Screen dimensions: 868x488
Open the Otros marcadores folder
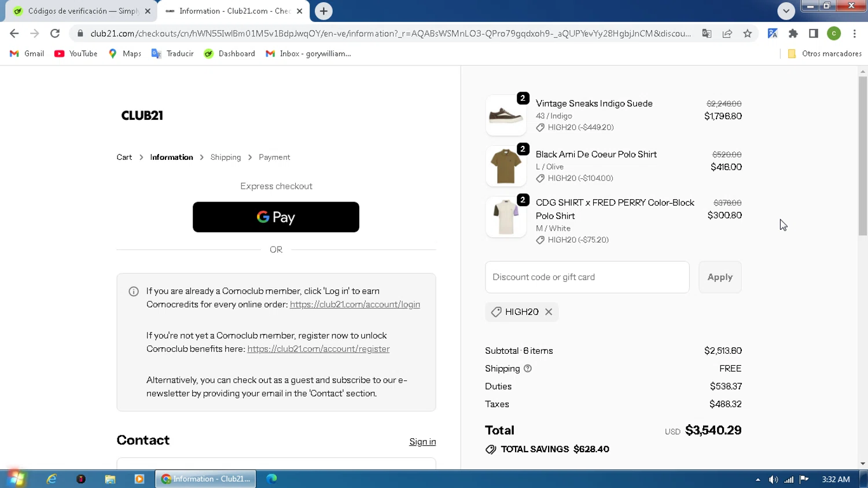click(x=825, y=53)
